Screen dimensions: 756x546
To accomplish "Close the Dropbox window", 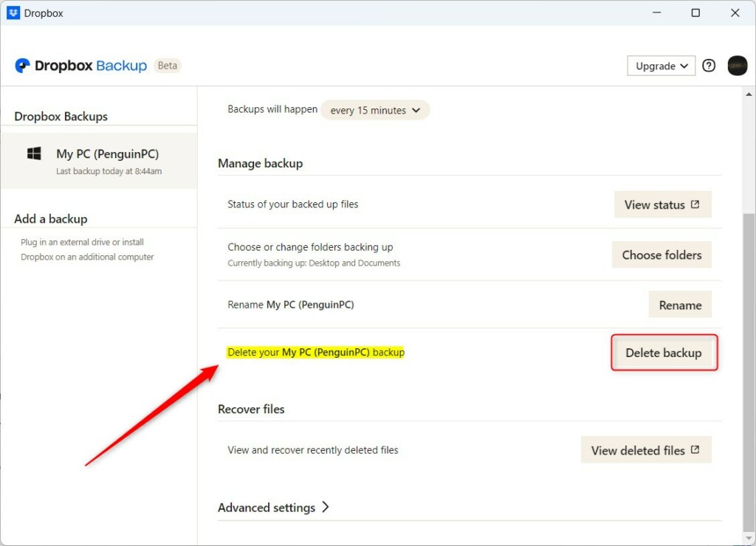I will point(735,13).
